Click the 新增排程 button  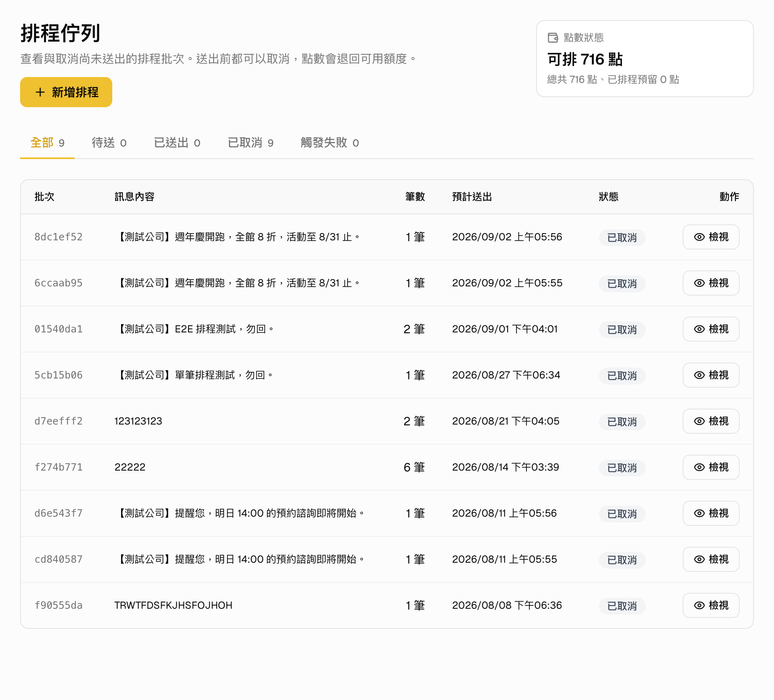coord(66,92)
